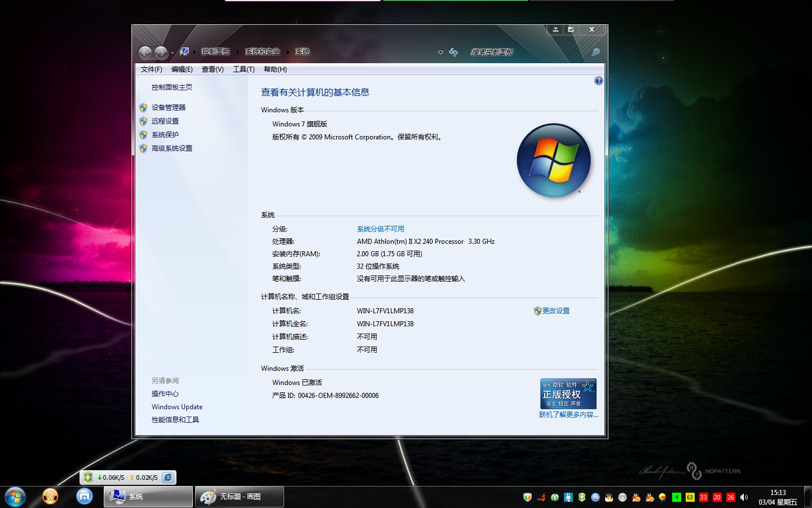Click the green watermelon tray icon
Screen dimensions: 812x508
555,497
